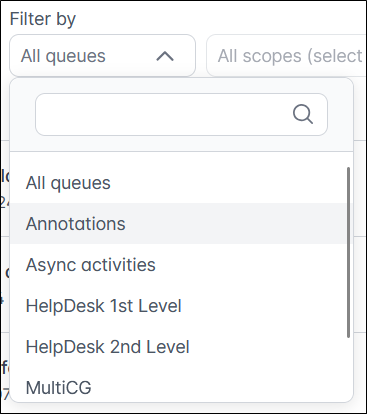Open the All queues filter combo box
This screenshot has width=367, height=414.
pyautogui.click(x=102, y=56)
